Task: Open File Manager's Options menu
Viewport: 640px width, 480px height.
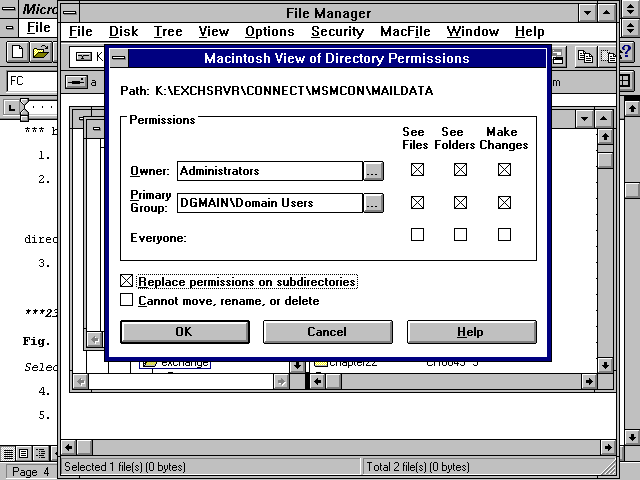Action: pos(269,31)
